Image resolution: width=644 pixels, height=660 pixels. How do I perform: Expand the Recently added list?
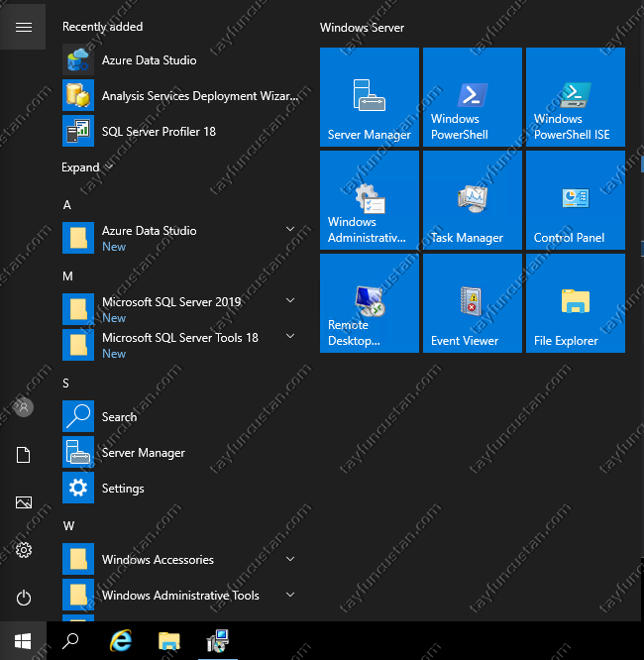(87, 167)
